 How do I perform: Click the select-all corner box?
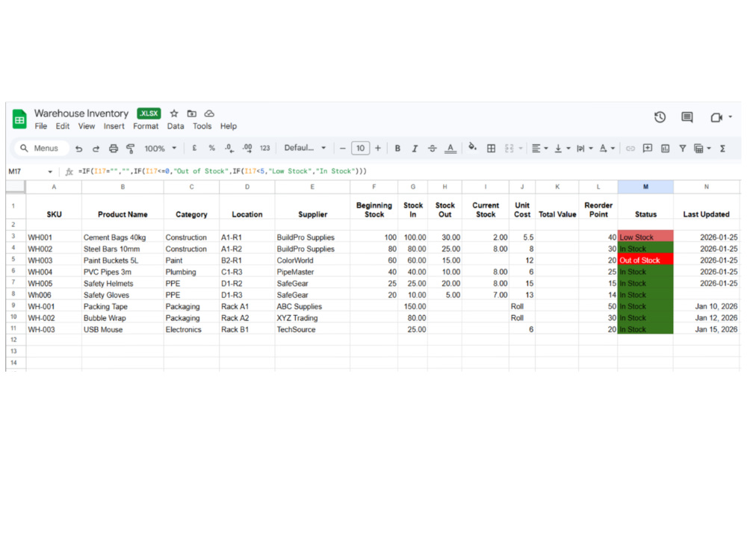[15, 187]
